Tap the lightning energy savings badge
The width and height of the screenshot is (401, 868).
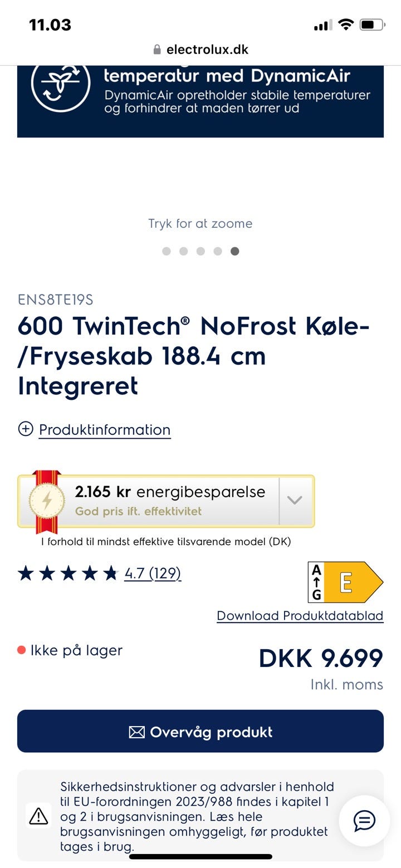(x=47, y=501)
